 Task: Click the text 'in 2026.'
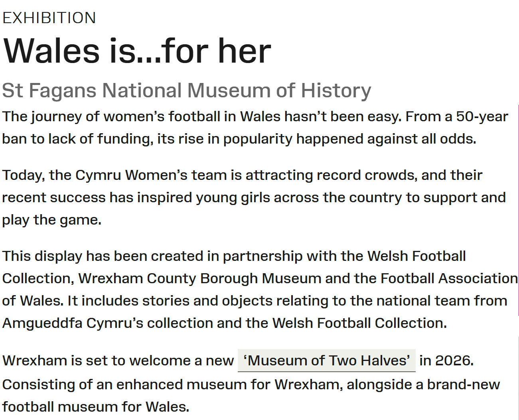(446, 361)
